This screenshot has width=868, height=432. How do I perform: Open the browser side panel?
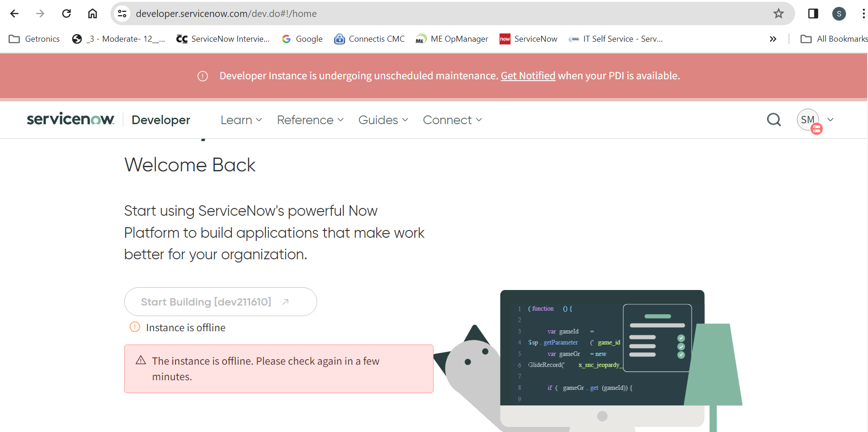tap(813, 14)
